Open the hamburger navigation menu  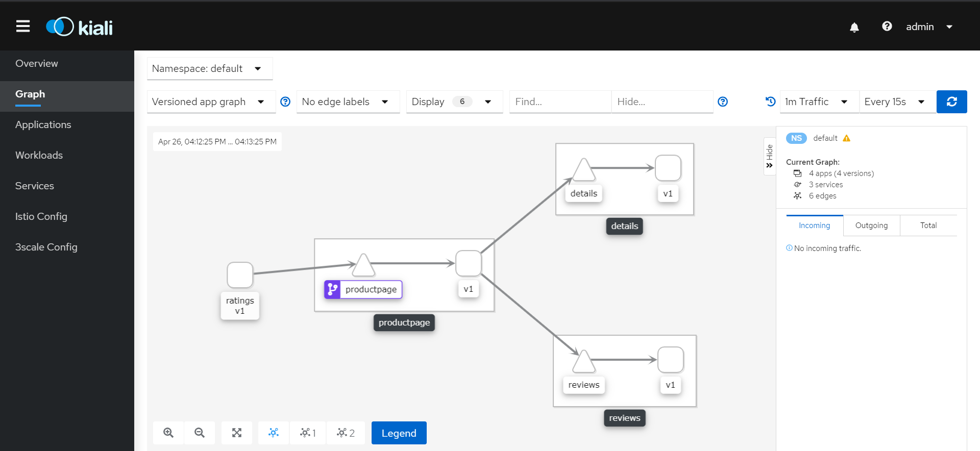23,26
